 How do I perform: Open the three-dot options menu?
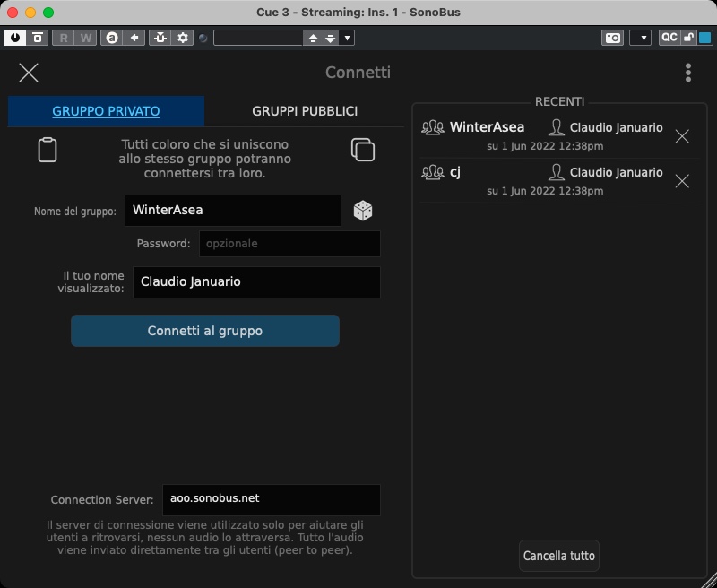click(687, 73)
